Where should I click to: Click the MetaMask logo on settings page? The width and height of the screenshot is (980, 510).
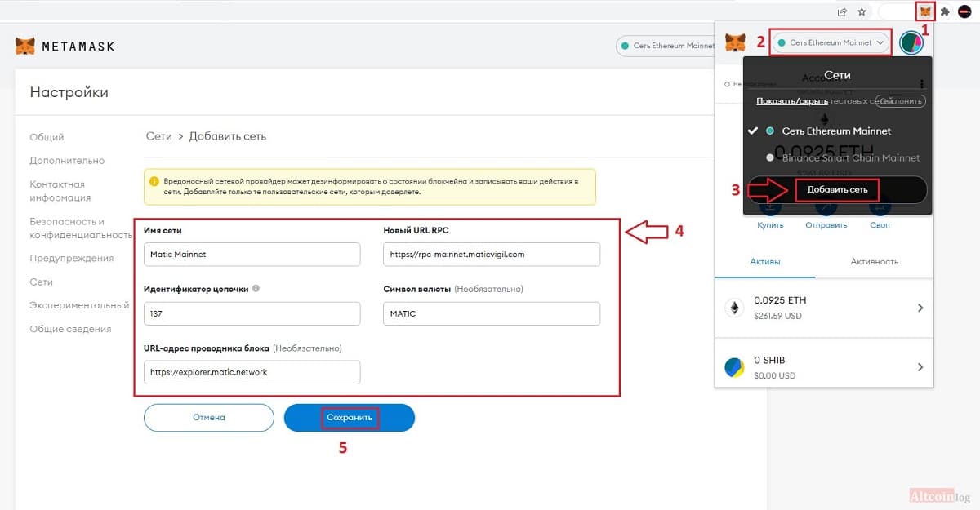point(65,46)
